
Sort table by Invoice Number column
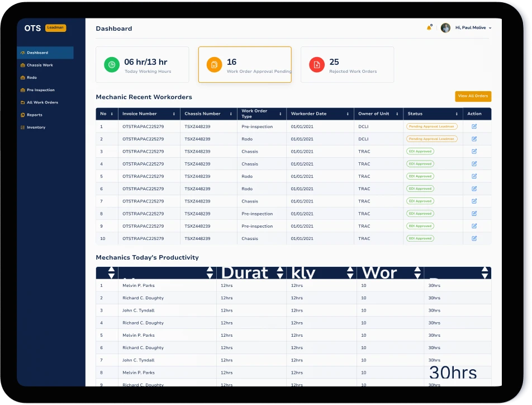click(149, 114)
